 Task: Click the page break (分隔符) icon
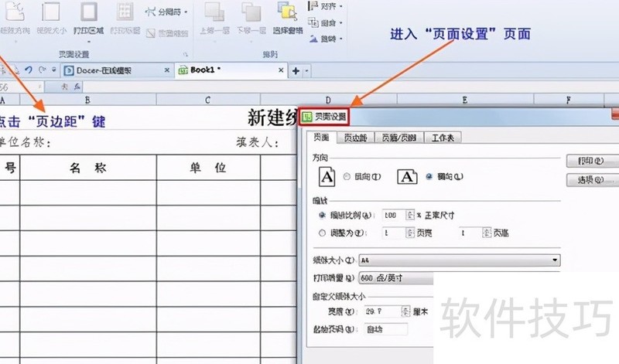click(150, 12)
